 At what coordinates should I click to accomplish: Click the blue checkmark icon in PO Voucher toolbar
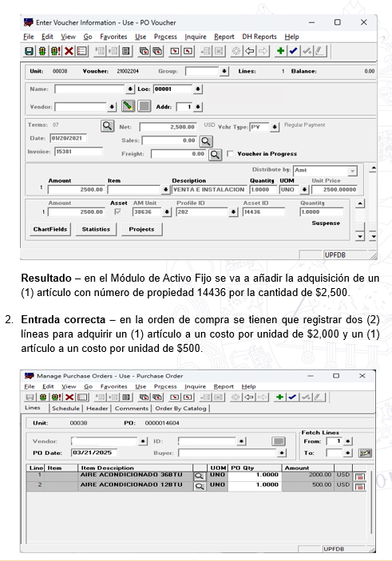294,51
